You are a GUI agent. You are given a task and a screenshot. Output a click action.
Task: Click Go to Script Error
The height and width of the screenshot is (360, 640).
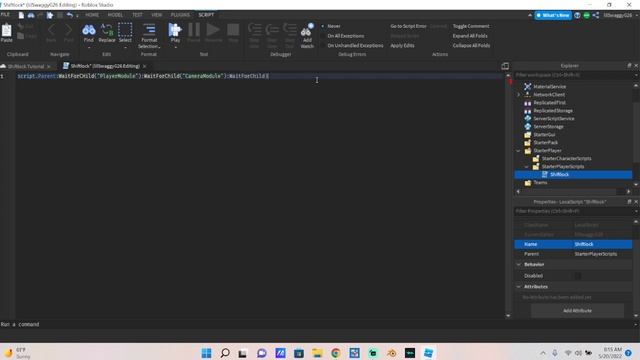click(x=408, y=26)
